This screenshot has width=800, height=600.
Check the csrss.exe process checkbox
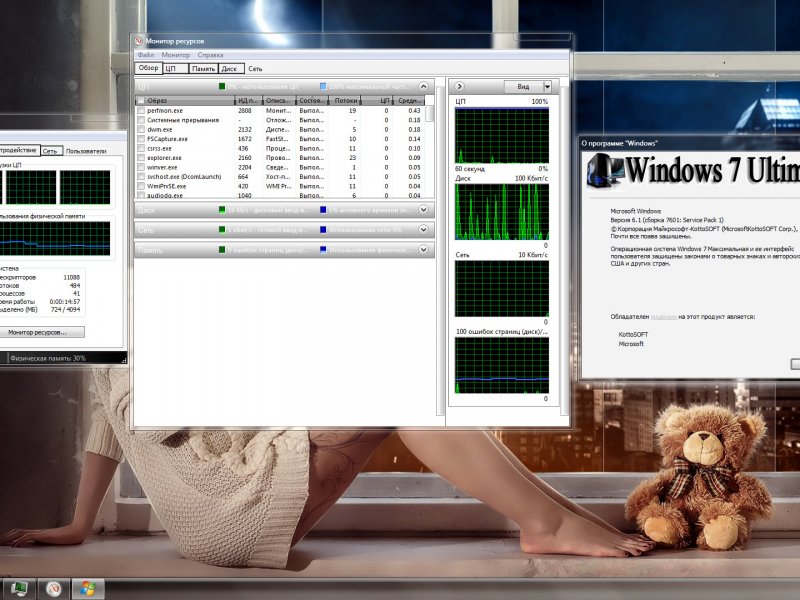pyautogui.click(x=141, y=148)
